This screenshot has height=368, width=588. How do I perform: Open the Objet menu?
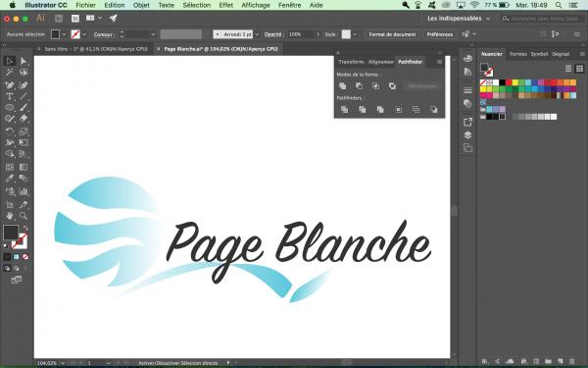pos(141,5)
